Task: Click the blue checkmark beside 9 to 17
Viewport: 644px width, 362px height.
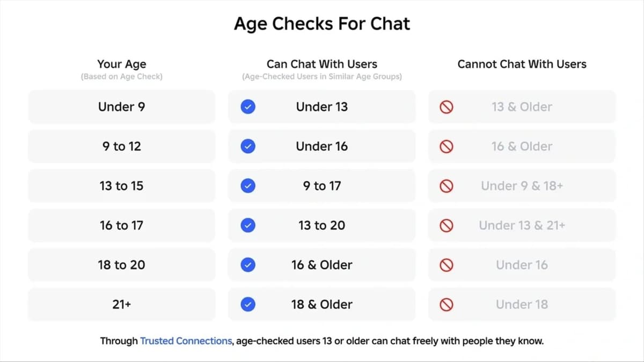Action: coord(248,186)
